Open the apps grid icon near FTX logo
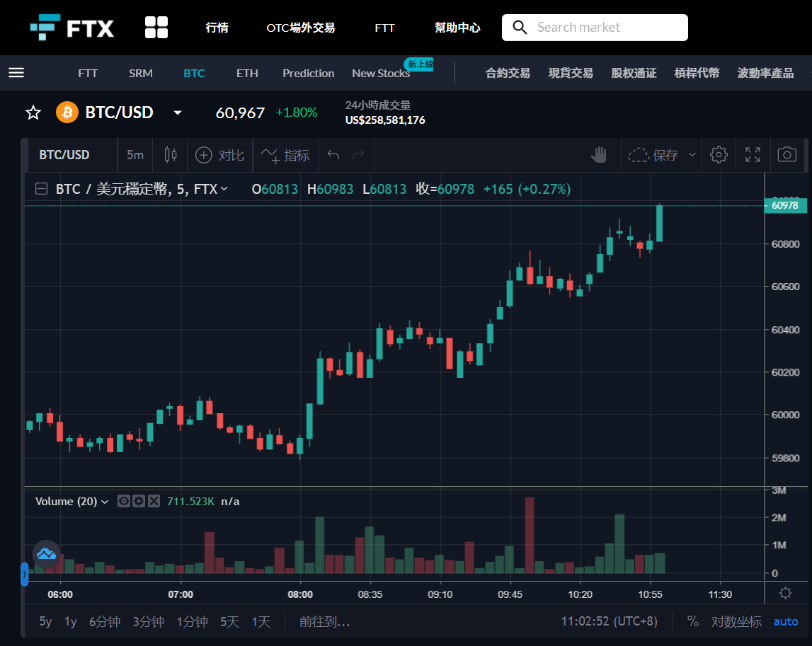The width and height of the screenshot is (812, 646). (156, 28)
